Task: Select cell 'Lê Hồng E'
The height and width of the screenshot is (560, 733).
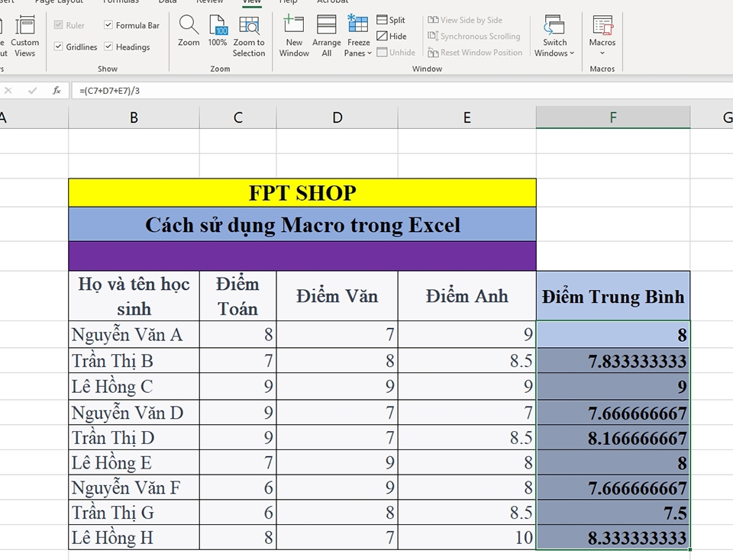Action: click(x=134, y=463)
